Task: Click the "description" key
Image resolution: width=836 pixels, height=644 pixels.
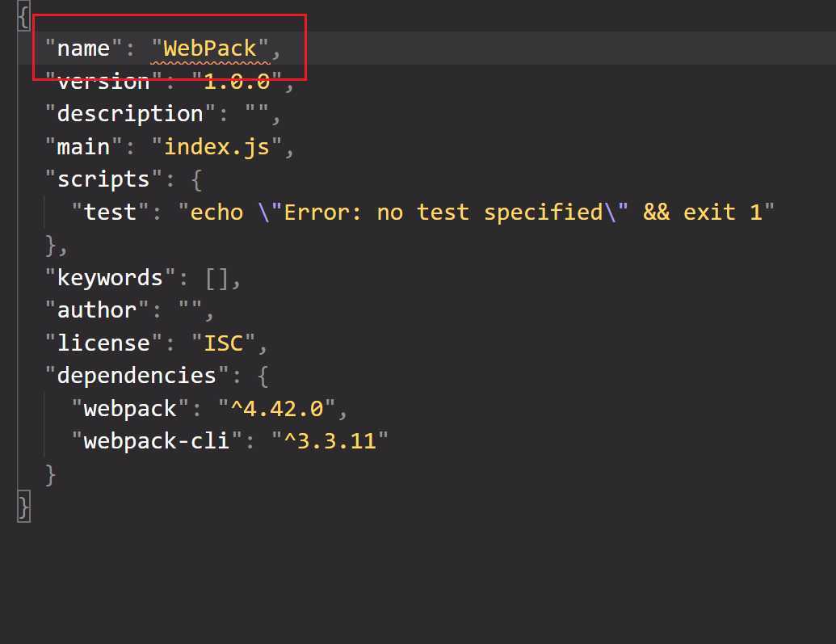Action: 129,114
